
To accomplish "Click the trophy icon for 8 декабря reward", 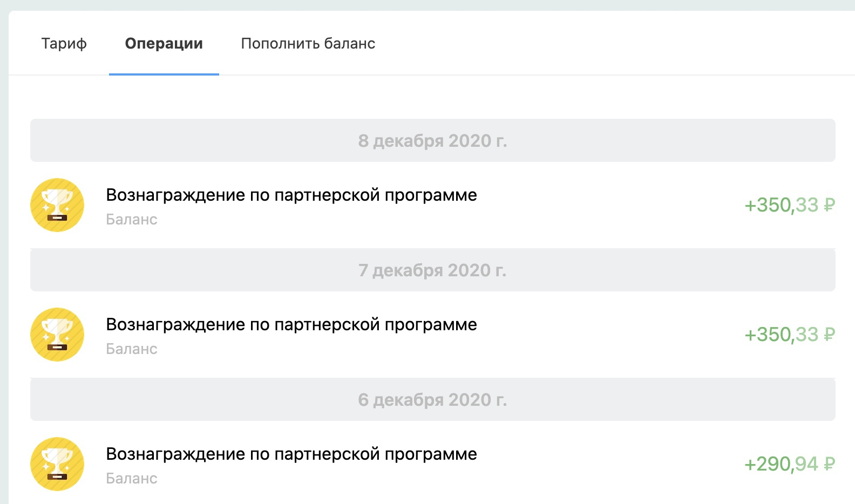I will (x=57, y=205).
